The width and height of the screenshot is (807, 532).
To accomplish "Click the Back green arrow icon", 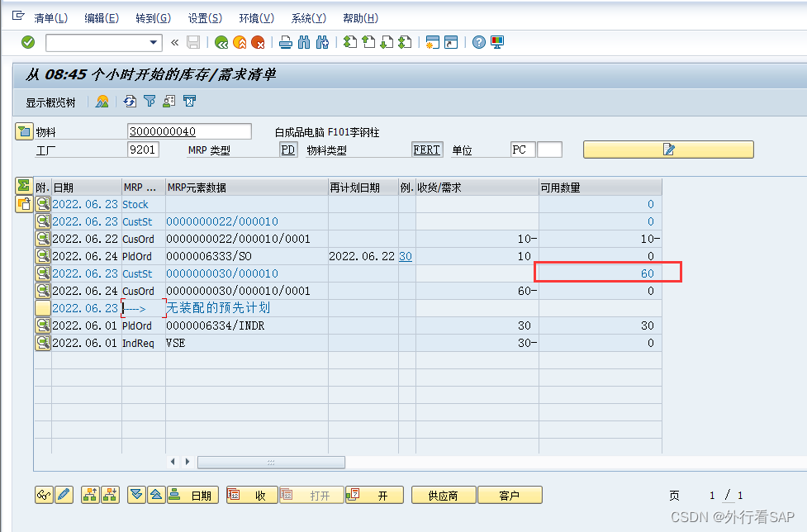I will click(x=221, y=42).
